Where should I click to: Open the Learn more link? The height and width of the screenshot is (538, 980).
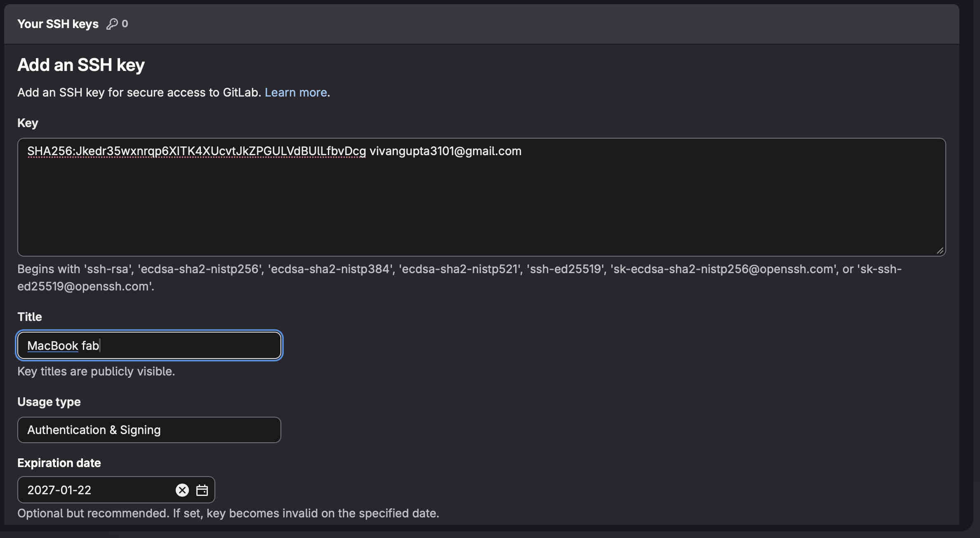(x=296, y=92)
